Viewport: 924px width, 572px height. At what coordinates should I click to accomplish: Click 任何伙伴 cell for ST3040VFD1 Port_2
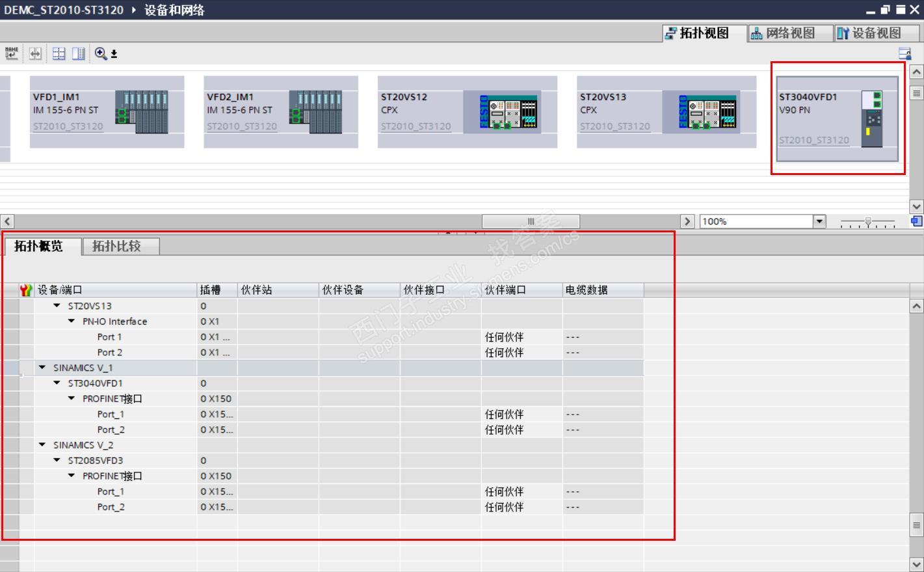click(522, 430)
